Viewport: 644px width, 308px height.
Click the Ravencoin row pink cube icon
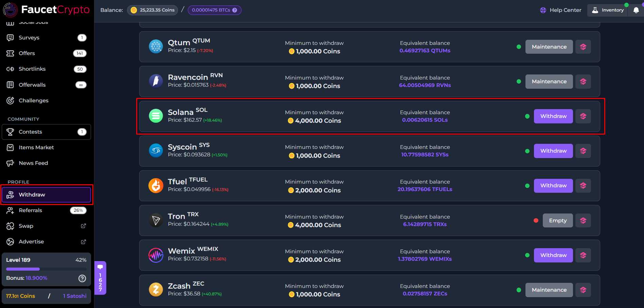pyautogui.click(x=583, y=82)
